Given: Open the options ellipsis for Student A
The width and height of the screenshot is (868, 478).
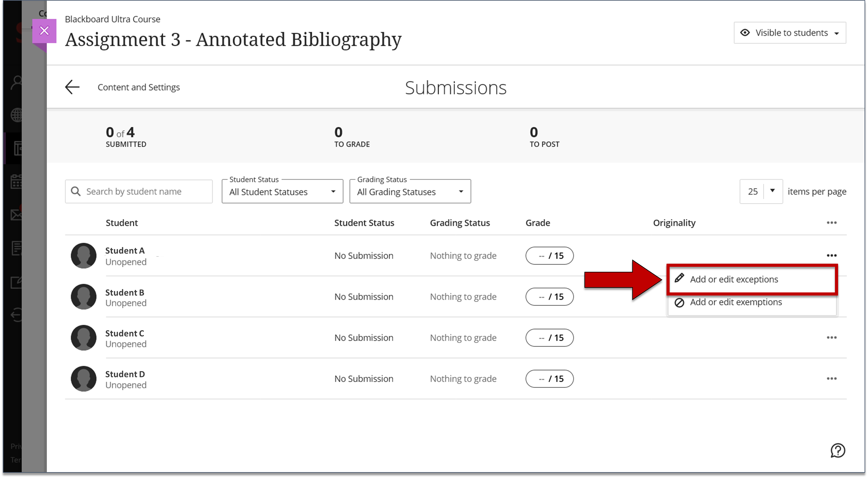Looking at the screenshot, I should [x=832, y=255].
